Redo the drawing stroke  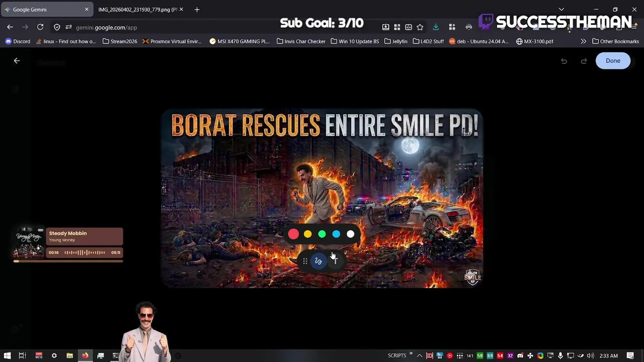pyautogui.click(x=584, y=61)
